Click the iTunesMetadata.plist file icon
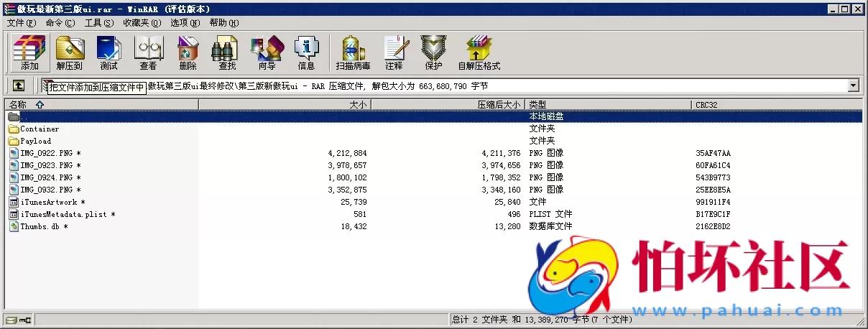 pyautogui.click(x=14, y=214)
